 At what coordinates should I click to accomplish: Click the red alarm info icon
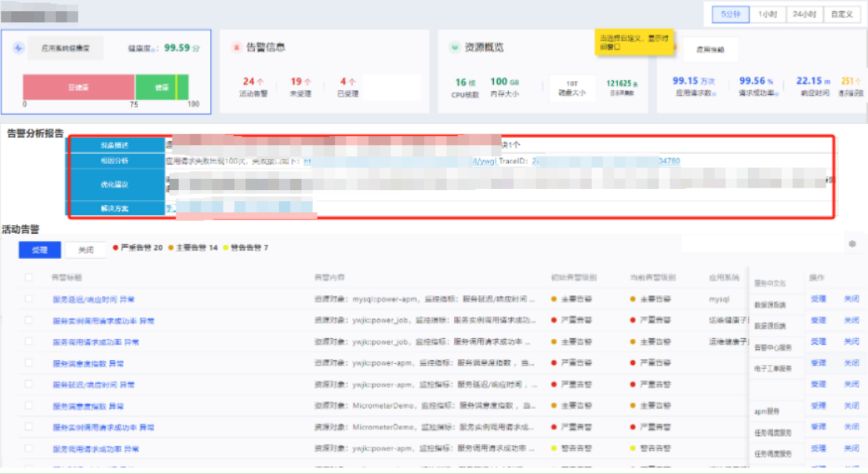[236, 47]
